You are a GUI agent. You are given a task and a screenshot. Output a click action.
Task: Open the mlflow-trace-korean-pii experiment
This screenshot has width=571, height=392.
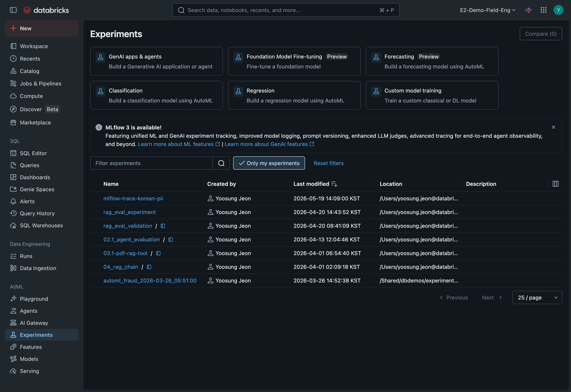133,198
